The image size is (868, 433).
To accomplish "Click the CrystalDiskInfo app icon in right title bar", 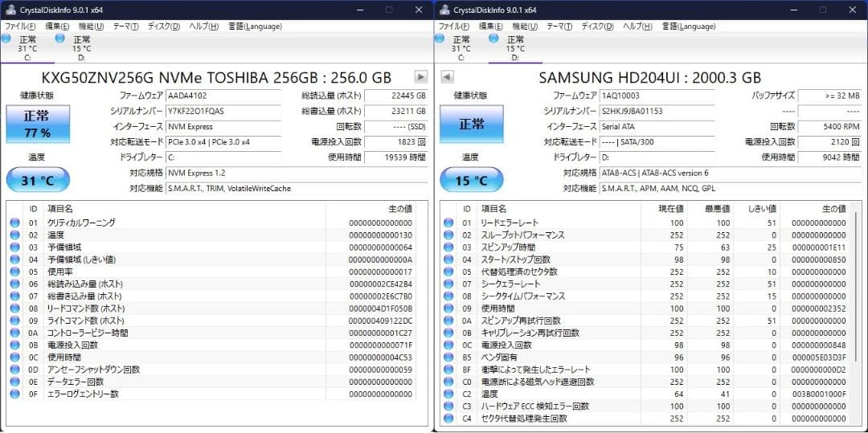I will pyautogui.click(x=444, y=10).
